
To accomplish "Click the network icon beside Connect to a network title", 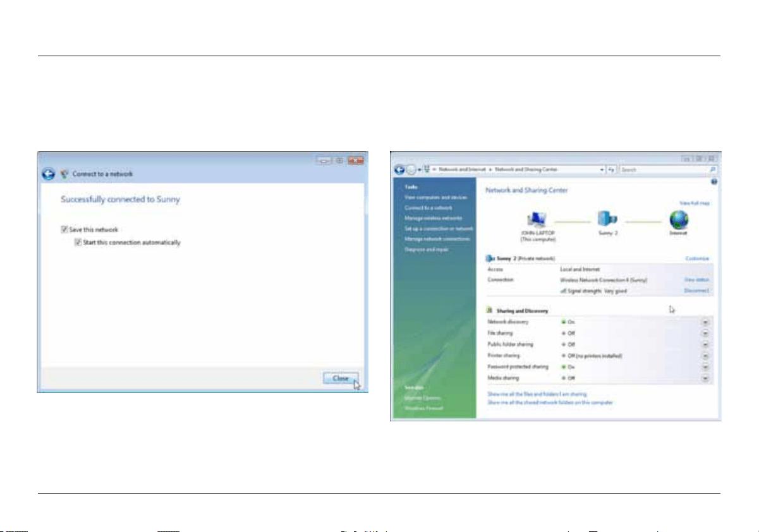I will click(64, 174).
